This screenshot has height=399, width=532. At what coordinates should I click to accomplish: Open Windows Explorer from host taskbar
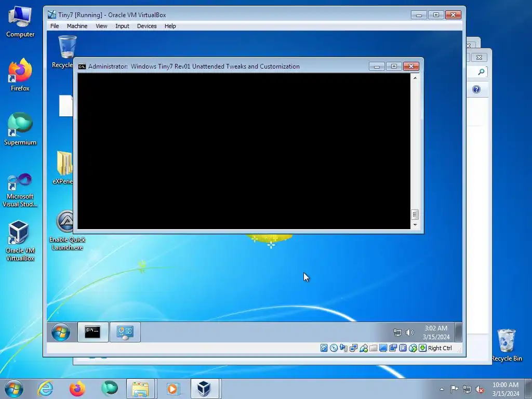click(140, 389)
